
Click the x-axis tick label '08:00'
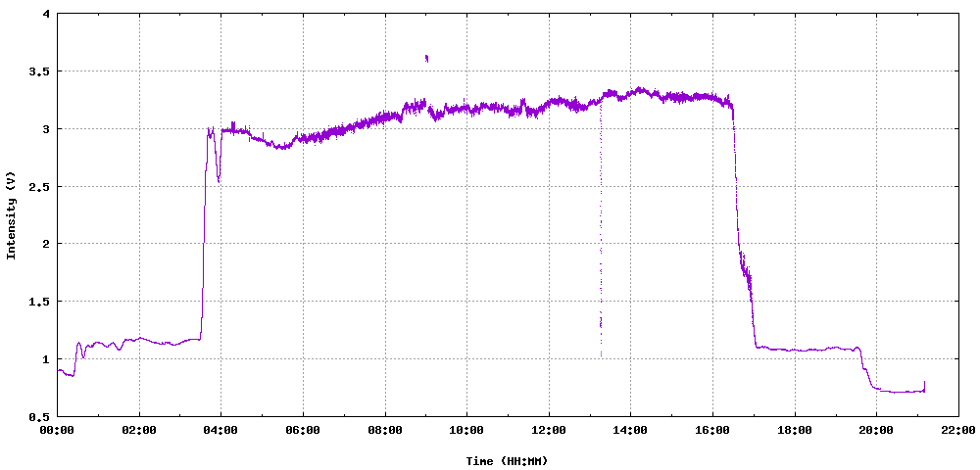pyautogui.click(x=385, y=430)
